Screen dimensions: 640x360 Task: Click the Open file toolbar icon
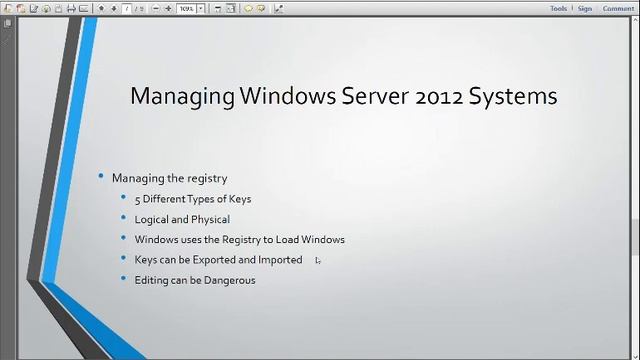pyautogui.click(x=8, y=8)
